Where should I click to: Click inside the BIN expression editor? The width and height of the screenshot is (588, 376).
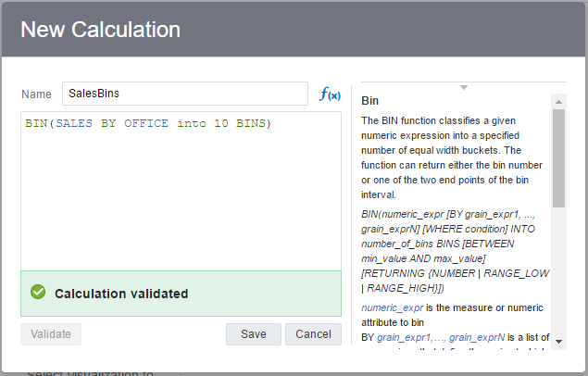181,191
